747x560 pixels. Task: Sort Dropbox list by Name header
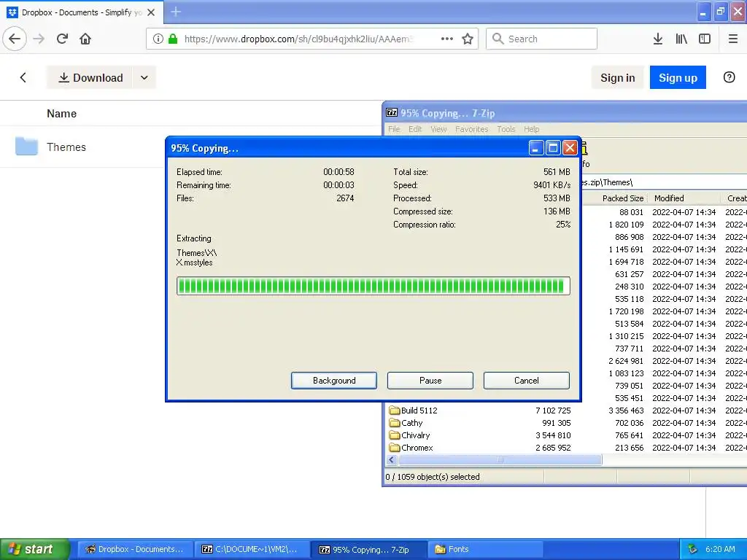click(61, 113)
